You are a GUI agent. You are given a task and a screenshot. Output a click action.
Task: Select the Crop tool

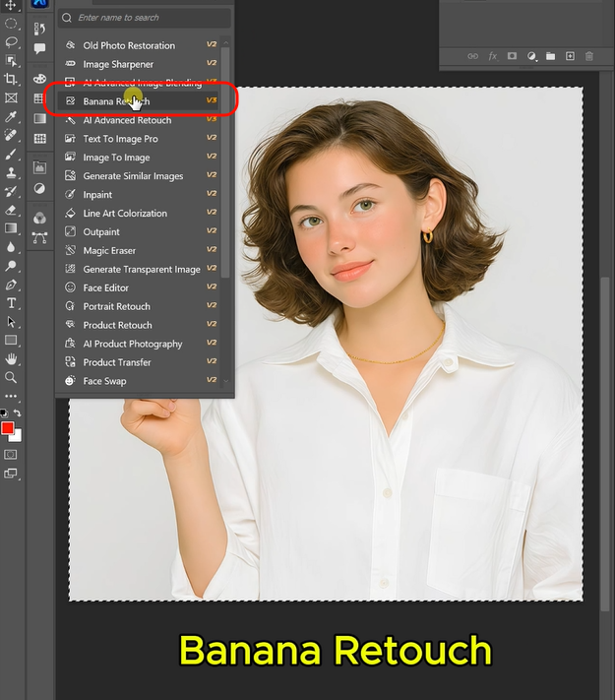coord(10,79)
